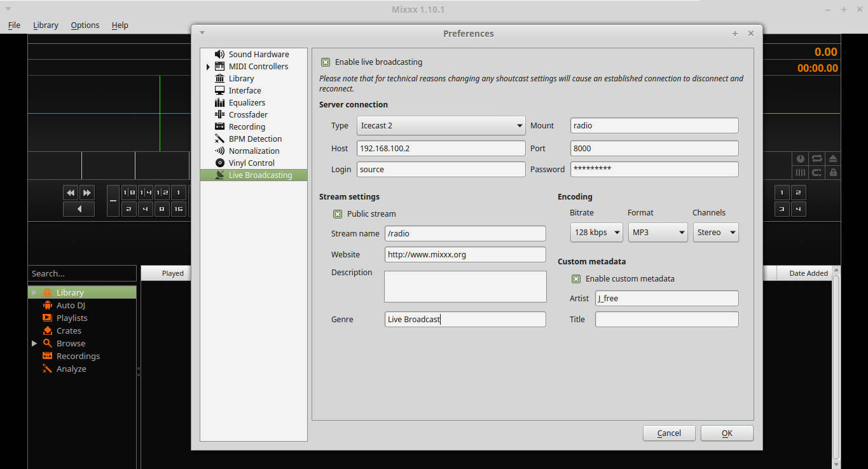Screen dimensions: 868x469
Task: Click the beatgrid bars icon
Action: click(801, 172)
